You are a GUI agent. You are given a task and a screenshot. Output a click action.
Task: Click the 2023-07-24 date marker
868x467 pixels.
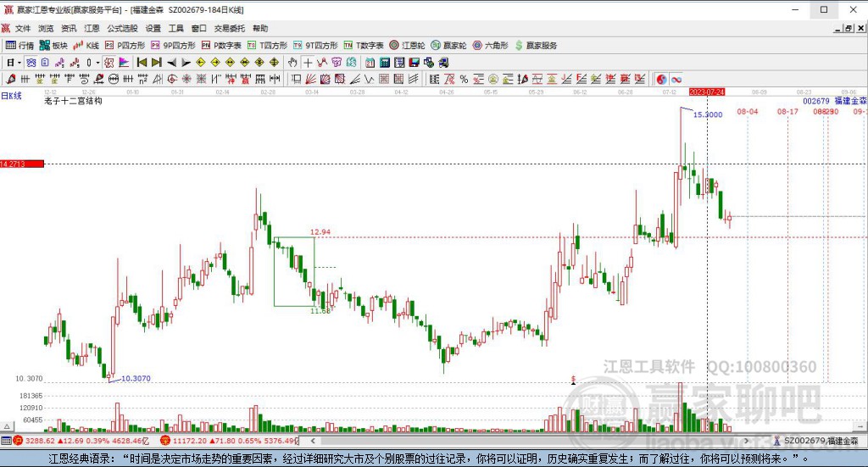coord(707,92)
